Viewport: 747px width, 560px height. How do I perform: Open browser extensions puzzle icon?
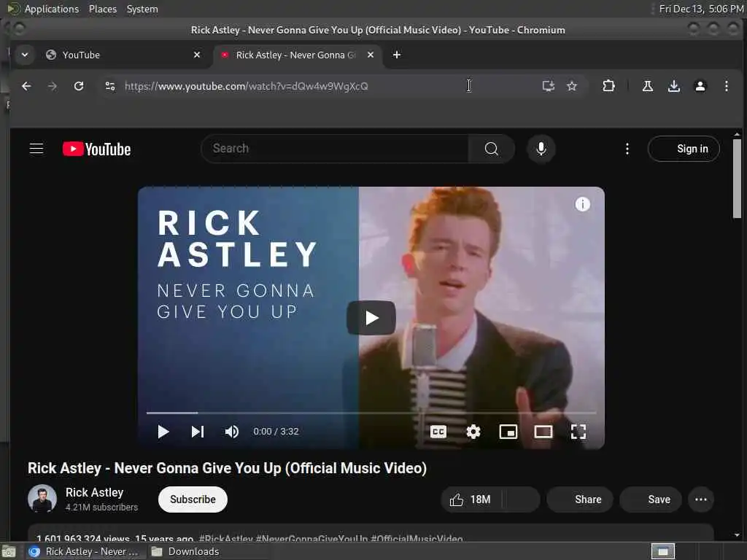pos(608,86)
